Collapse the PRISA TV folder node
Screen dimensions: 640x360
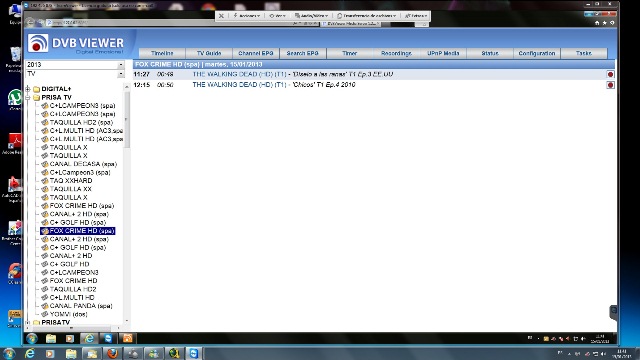click(x=28, y=98)
